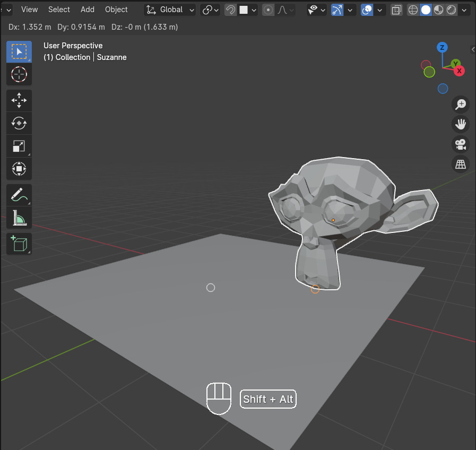Open the snapping options dropdown

coord(248,10)
